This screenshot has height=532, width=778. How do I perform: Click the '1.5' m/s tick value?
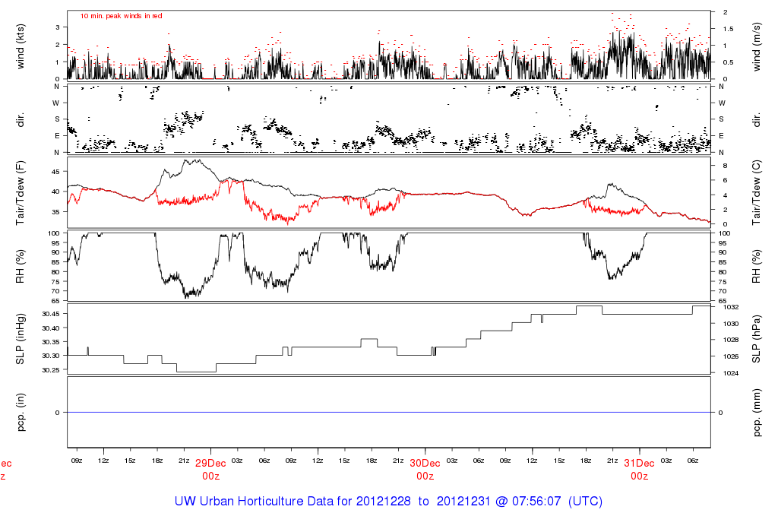coord(728,29)
